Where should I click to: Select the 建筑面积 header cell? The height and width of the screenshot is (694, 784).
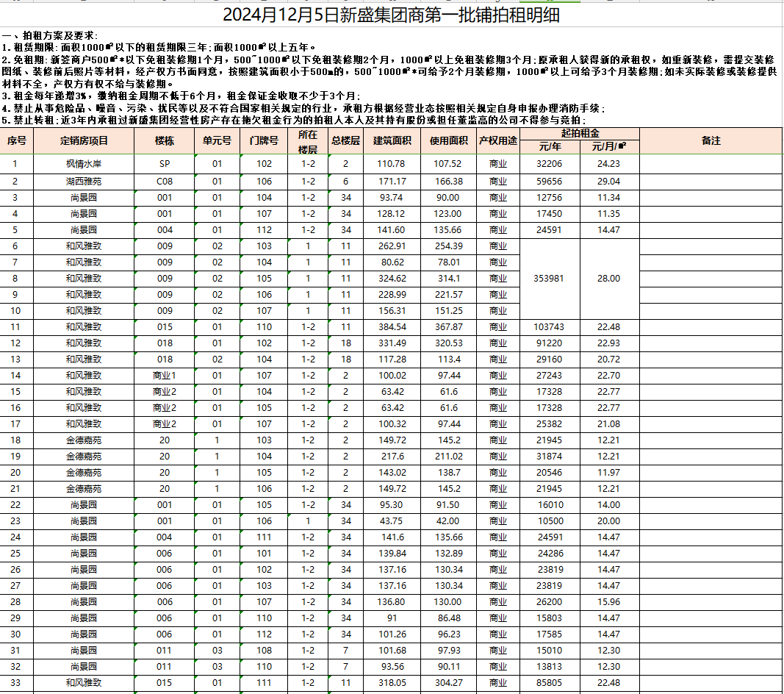392,140
